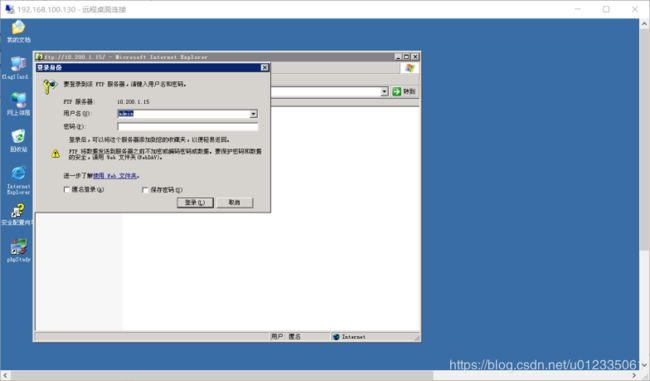
Task: Click the vertical scrollbar up arrow
Action: [x=644, y=24]
